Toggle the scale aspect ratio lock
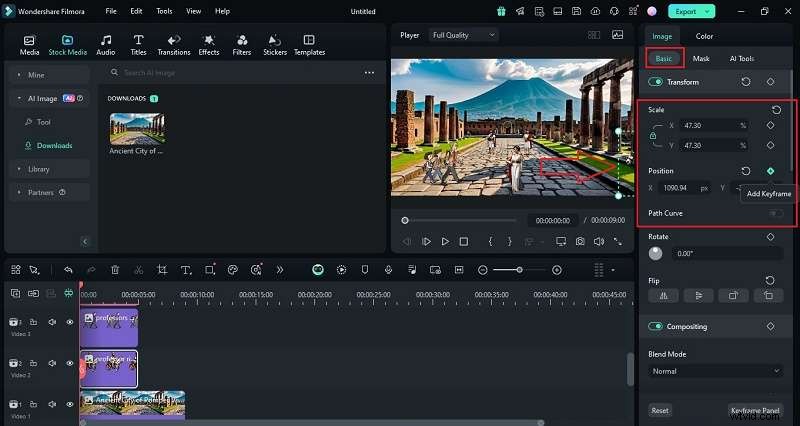 (653, 136)
